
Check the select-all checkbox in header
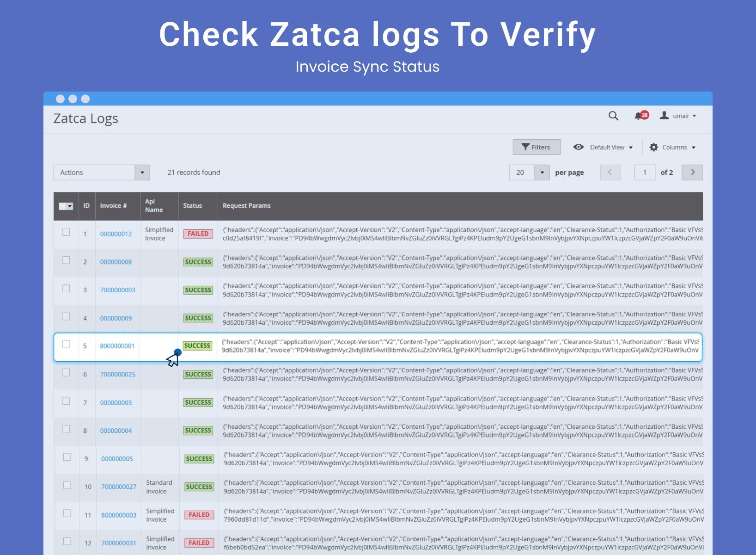point(63,206)
